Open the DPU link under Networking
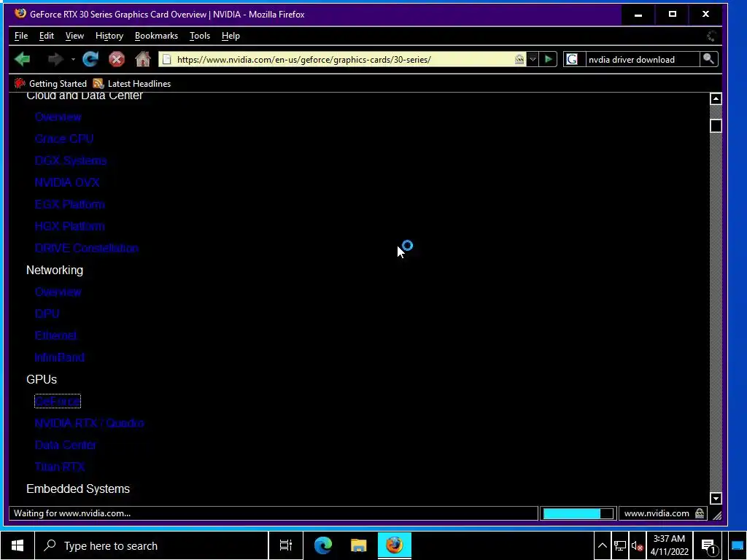 click(47, 314)
